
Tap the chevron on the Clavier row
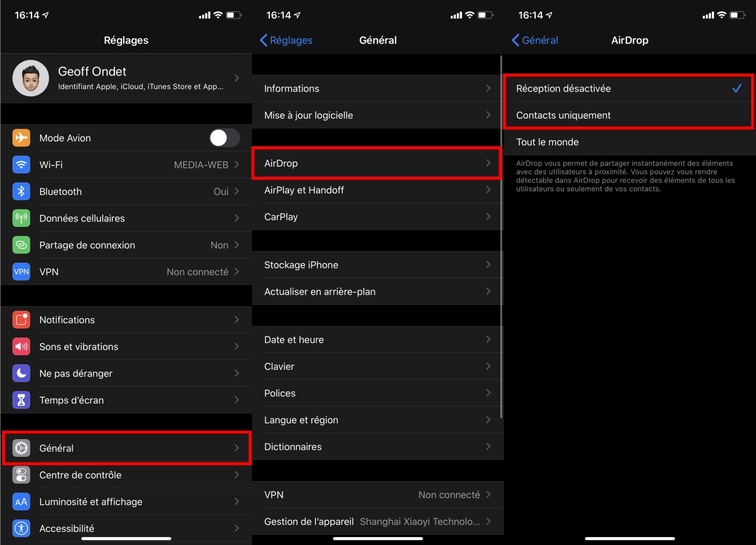[488, 366]
